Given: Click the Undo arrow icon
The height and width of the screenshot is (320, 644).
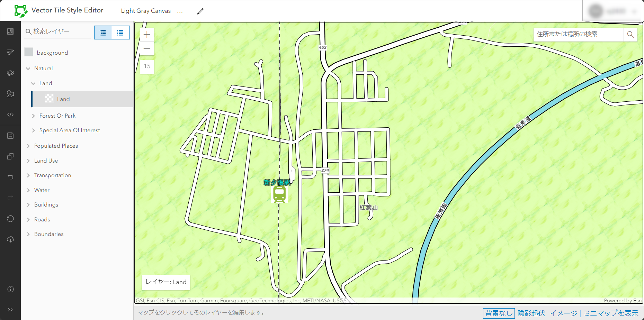Looking at the screenshot, I should (x=10, y=177).
